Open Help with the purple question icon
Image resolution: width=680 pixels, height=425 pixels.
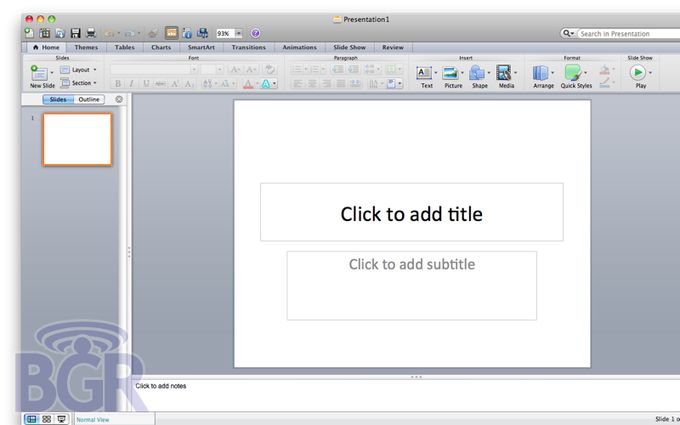coord(255,33)
